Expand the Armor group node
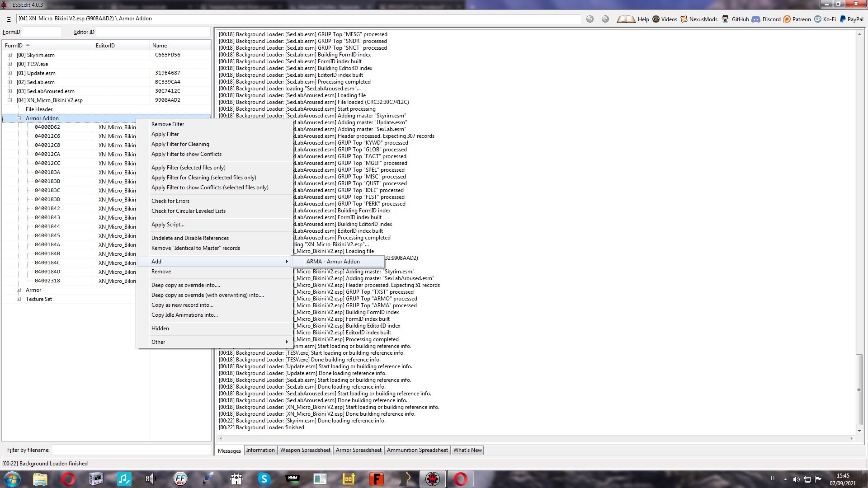 (x=19, y=290)
